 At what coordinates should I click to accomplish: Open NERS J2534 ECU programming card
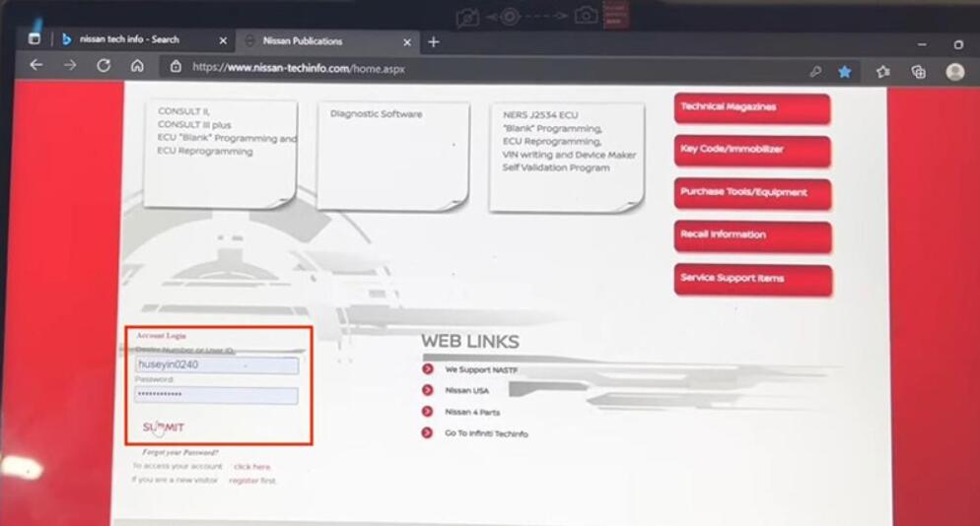567,158
